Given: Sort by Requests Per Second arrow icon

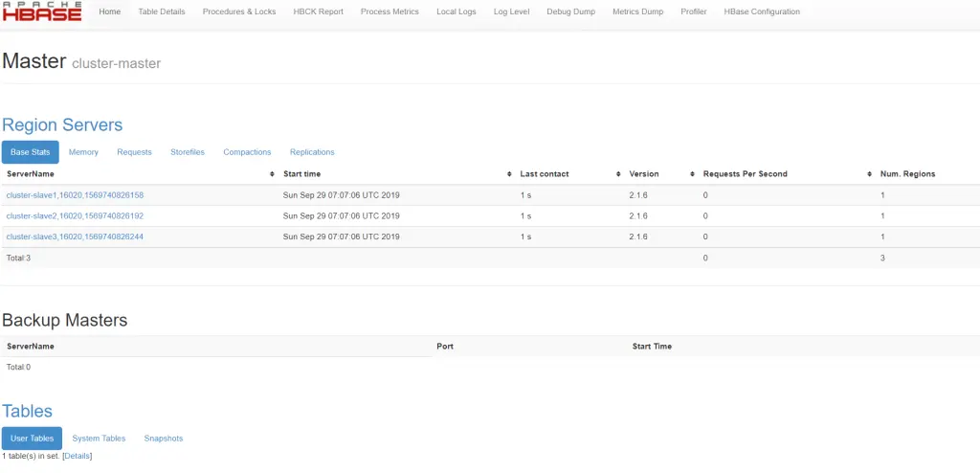Looking at the screenshot, I should click(x=869, y=174).
